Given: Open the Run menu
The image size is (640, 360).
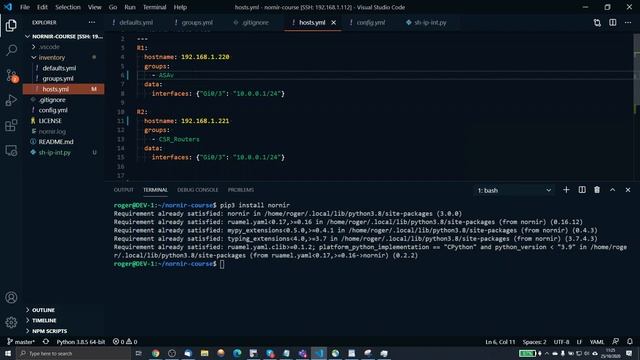Looking at the screenshot, I should pyautogui.click(x=130, y=7).
